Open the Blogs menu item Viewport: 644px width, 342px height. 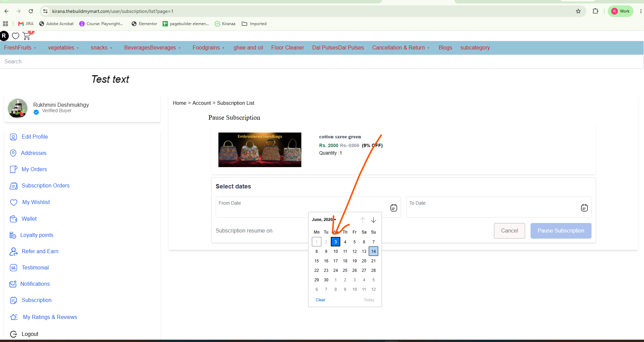[445, 48]
